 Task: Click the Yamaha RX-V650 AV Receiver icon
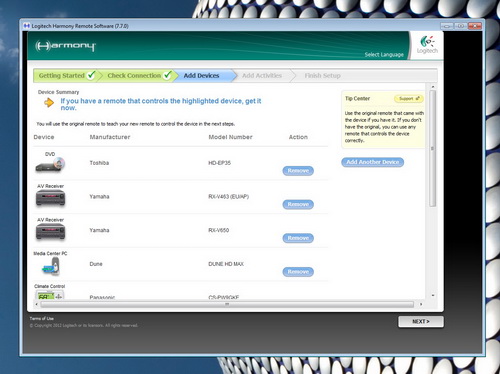click(x=50, y=232)
